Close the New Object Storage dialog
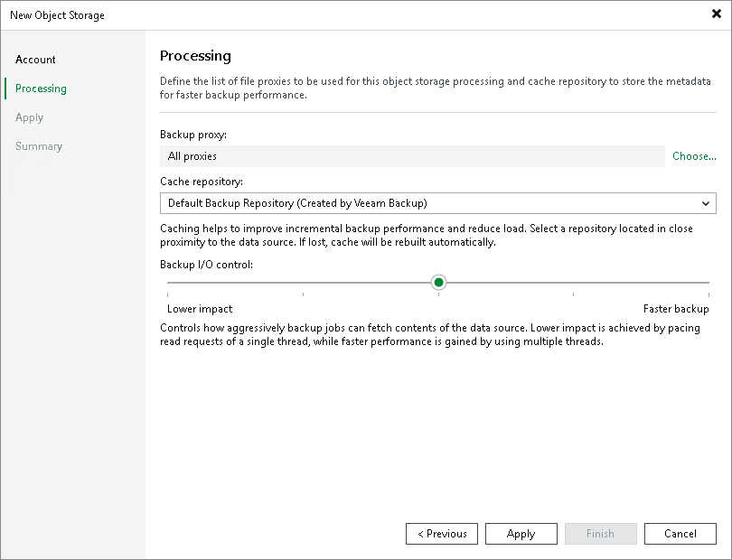This screenshot has width=732, height=560. pyautogui.click(x=718, y=14)
